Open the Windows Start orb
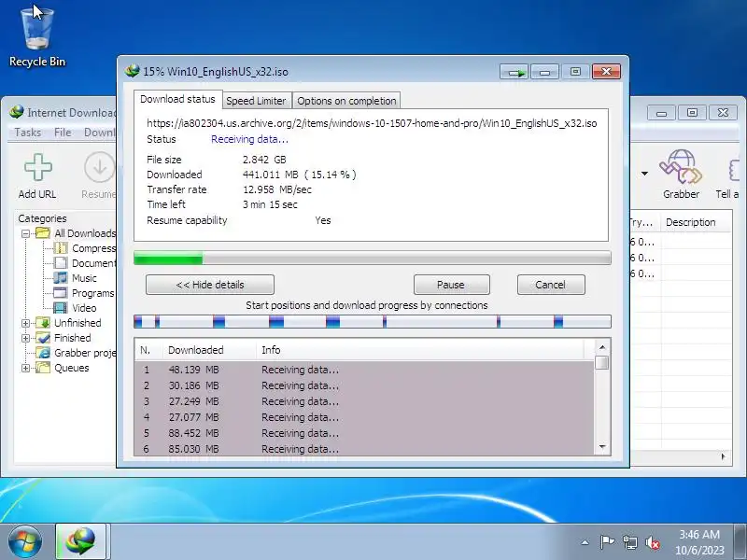 [x=25, y=542]
